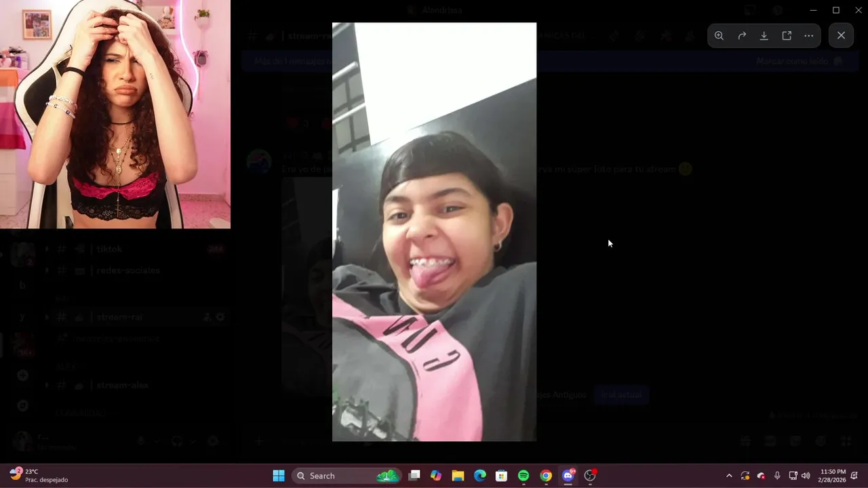Open the clock showing 11:50 PM
The image size is (868, 488).
tap(833, 476)
